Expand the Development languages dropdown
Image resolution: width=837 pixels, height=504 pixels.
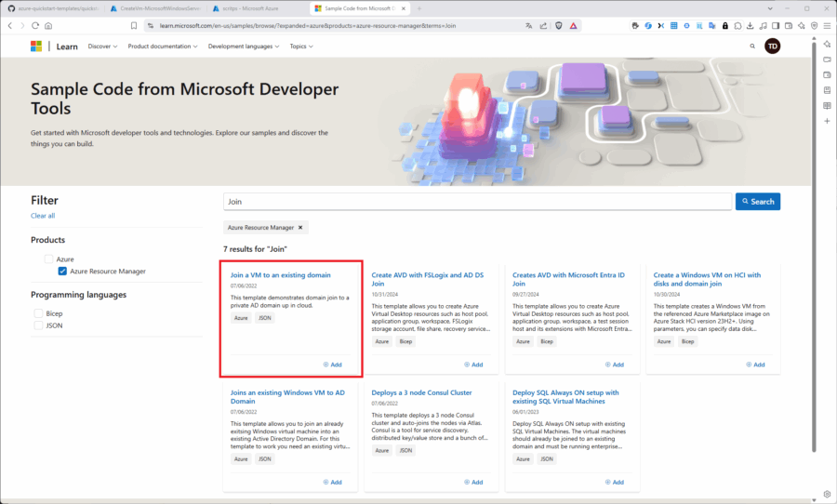[x=244, y=46]
